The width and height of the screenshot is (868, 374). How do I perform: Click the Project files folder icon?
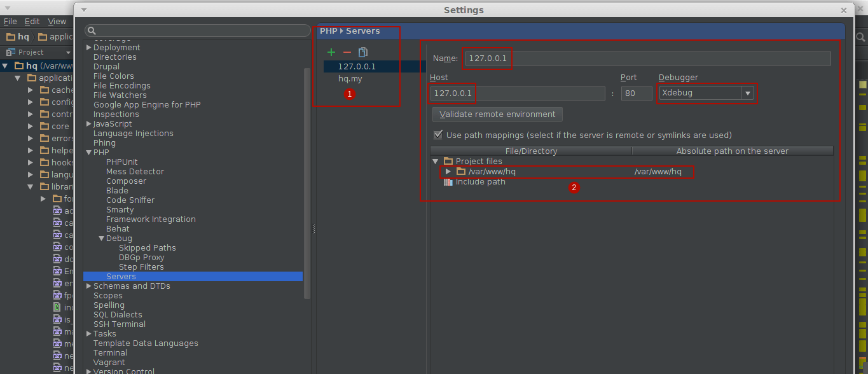click(x=448, y=162)
